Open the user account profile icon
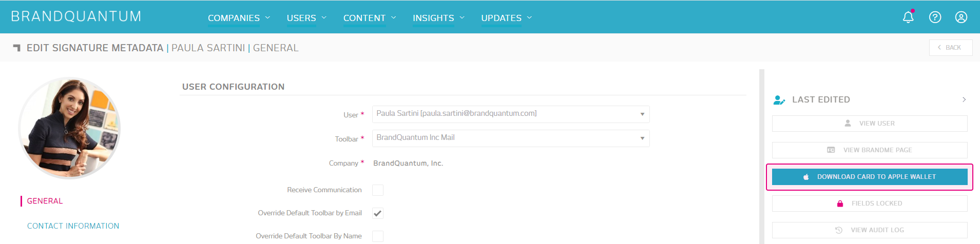Viewport: 980px width, 244px height. pos(961,17)
